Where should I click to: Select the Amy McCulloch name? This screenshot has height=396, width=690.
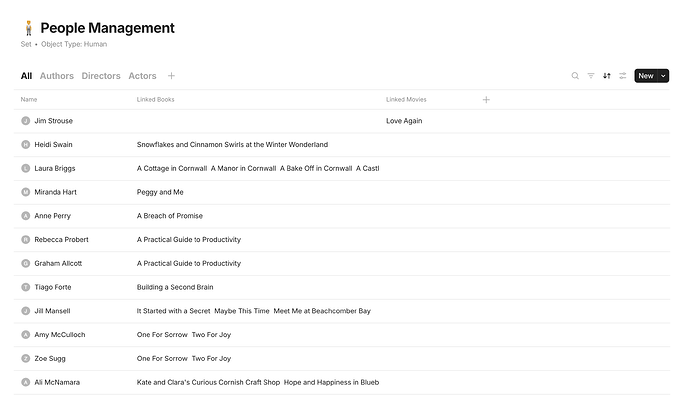tap(60, 334)
